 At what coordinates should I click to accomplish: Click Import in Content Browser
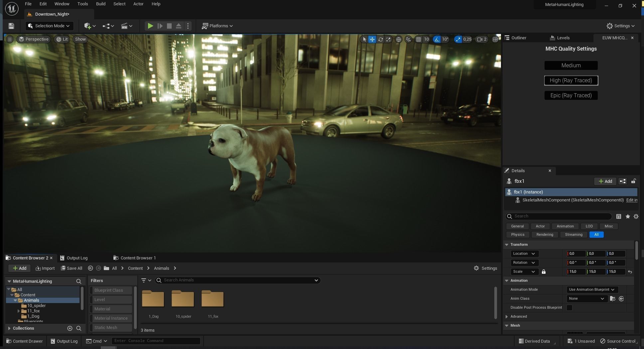[45, 268]
